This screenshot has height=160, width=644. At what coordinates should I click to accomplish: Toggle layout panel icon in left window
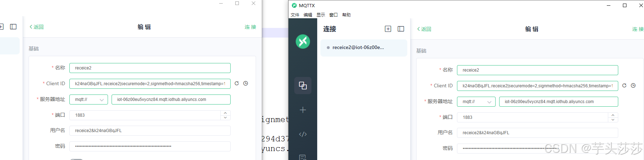(13, 27)
